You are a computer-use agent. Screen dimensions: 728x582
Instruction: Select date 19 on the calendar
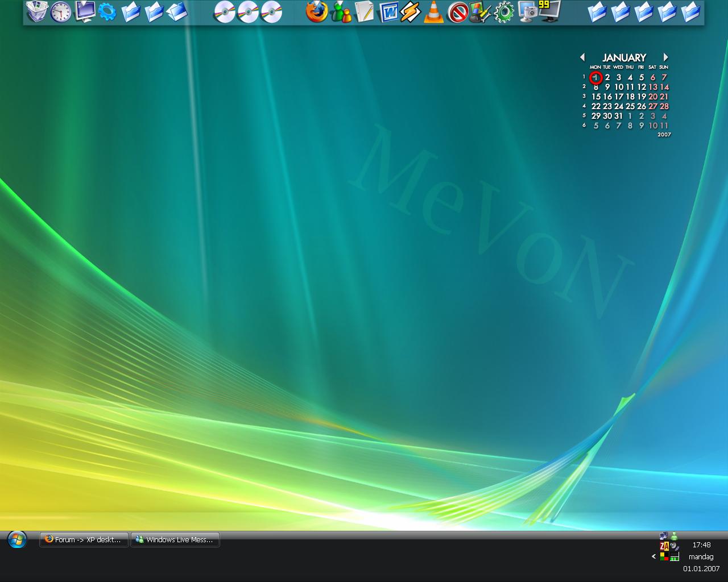[642, 97]
